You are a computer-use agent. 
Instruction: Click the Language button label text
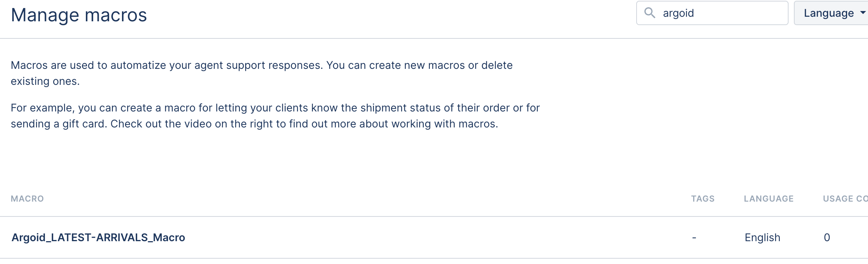[829, 13]
